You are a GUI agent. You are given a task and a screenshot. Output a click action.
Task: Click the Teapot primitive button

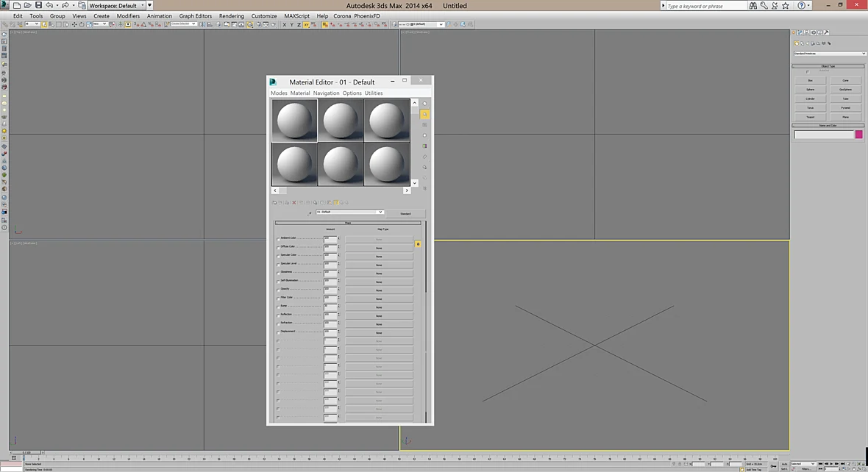click(811, 117)
